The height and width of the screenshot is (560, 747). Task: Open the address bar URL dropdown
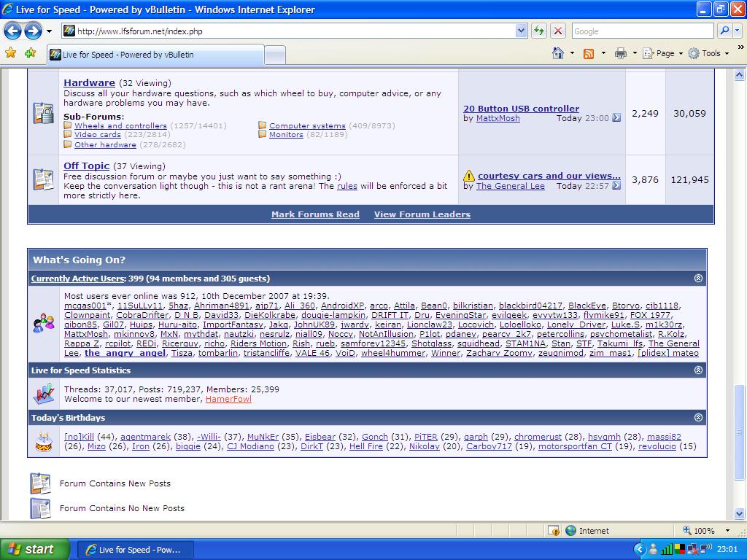tap(521, 31)
